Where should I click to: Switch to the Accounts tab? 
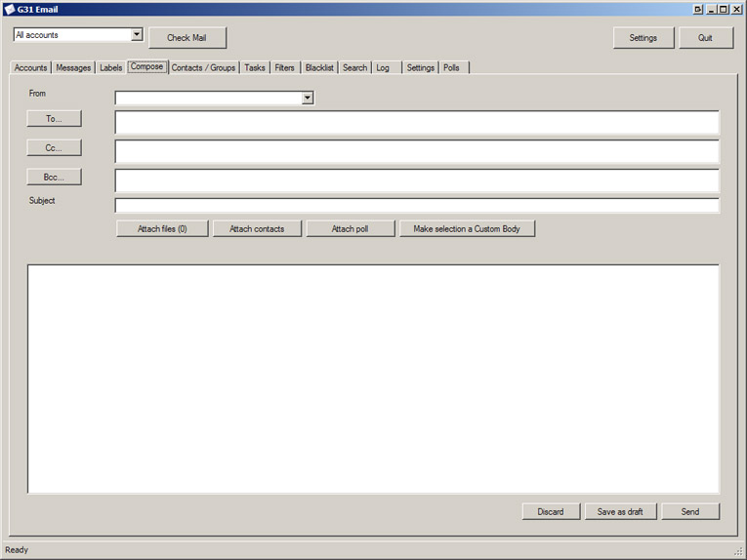pos(30,68)
